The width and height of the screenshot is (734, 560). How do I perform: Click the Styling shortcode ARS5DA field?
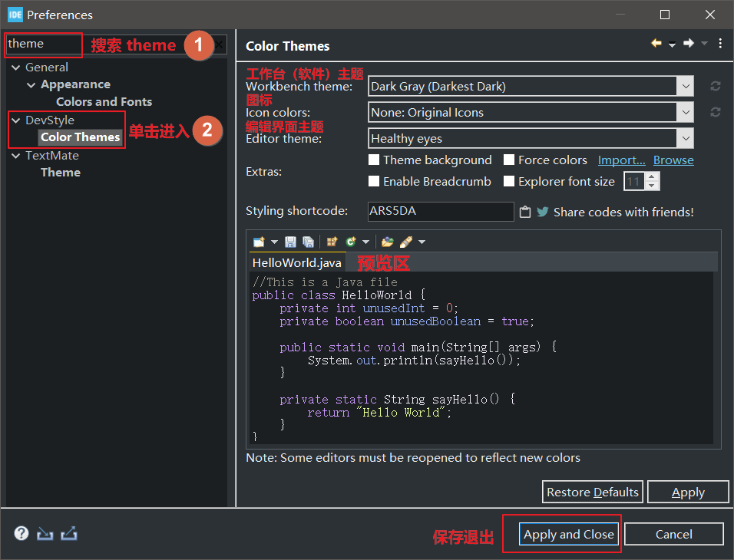point(441,212)
